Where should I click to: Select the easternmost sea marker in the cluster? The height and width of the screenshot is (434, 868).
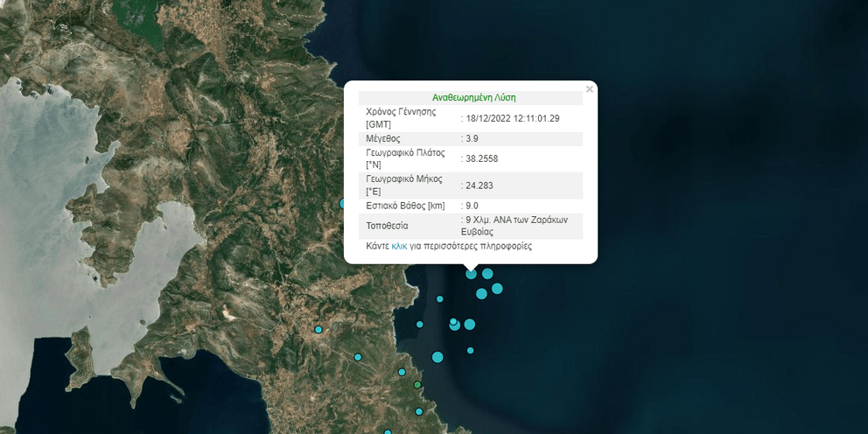click(x=497, y=289)
